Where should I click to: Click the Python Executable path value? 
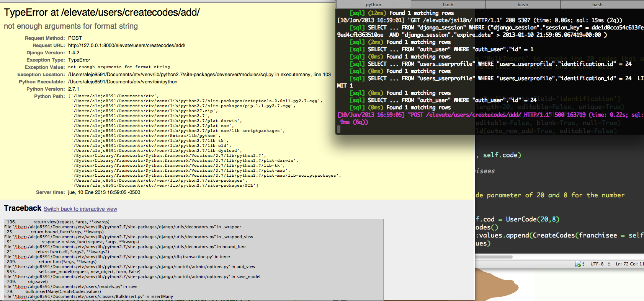tap(123, 81)
